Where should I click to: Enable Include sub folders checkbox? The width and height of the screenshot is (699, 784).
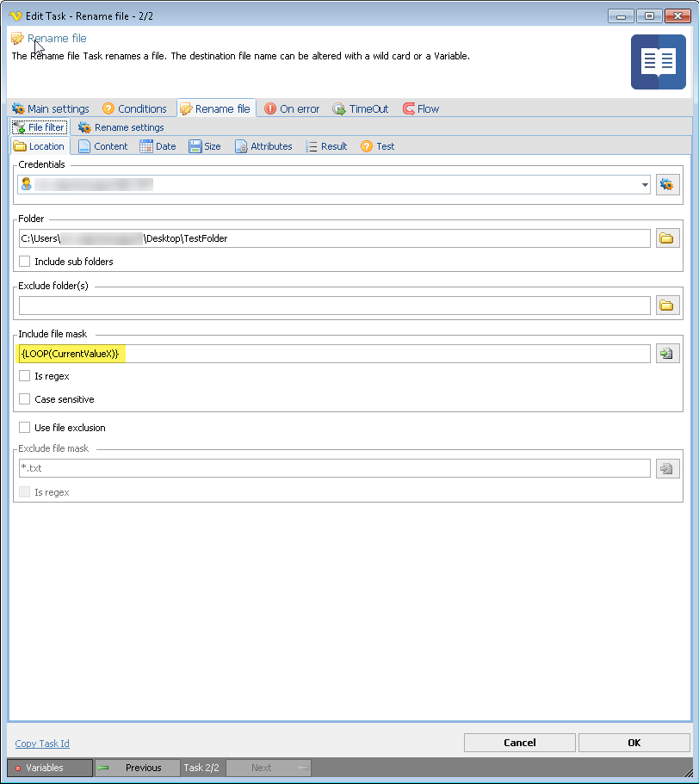25,262
